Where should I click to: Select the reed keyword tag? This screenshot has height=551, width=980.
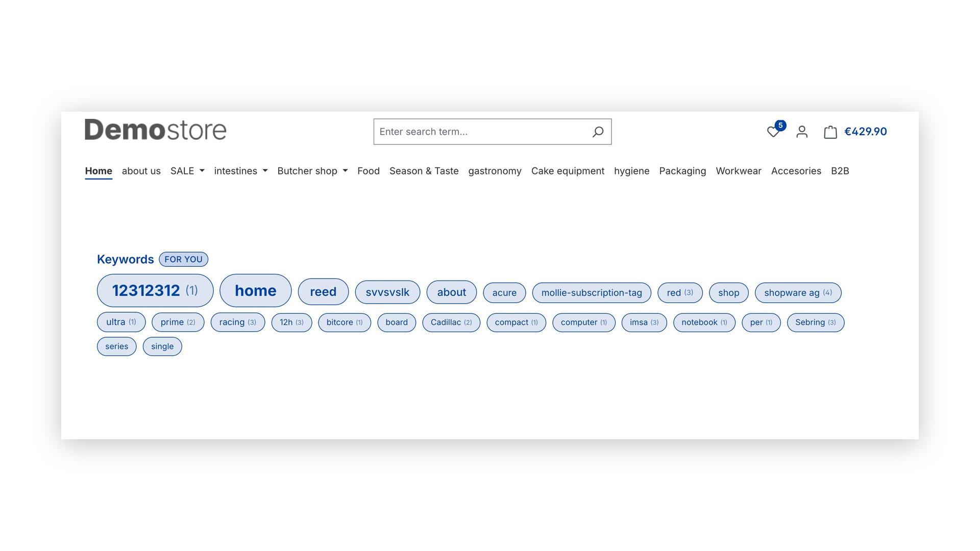[x=323, y=292]
